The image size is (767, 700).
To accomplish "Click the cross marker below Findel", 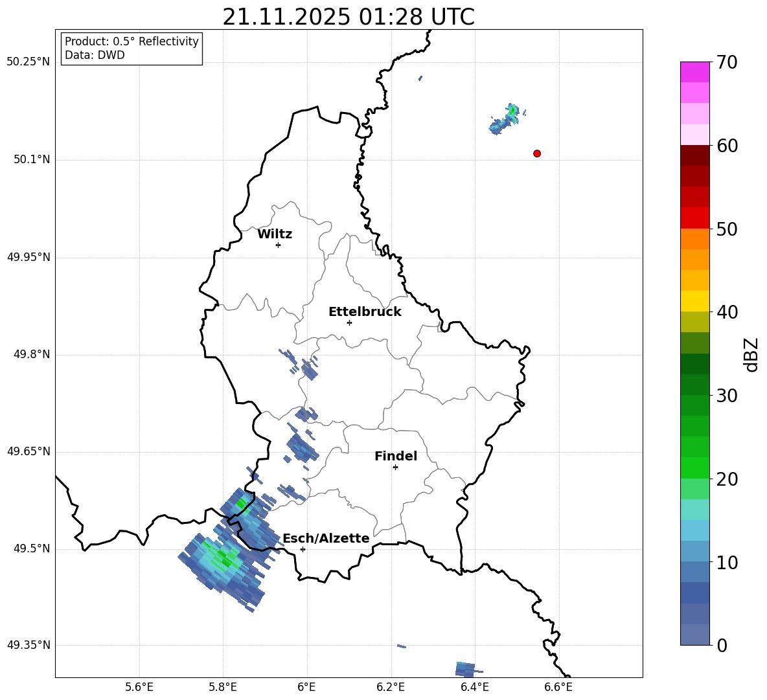I will 395,468.
